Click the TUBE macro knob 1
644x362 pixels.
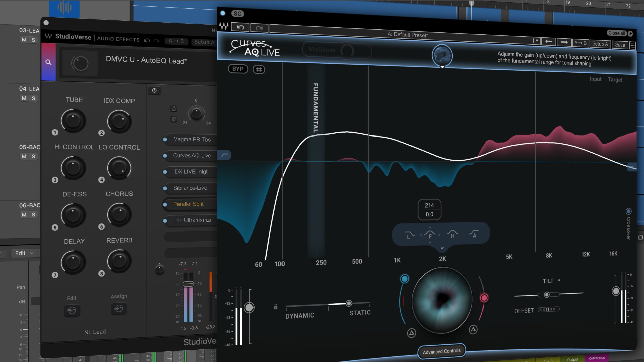point(73,121)
